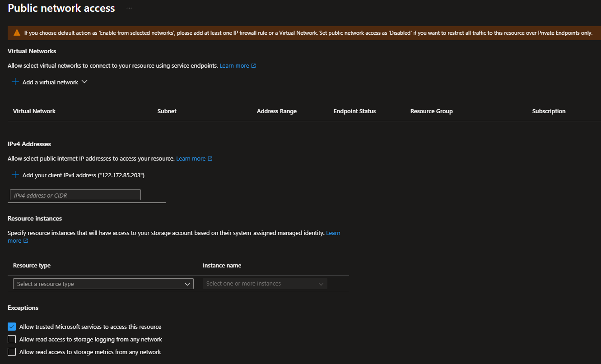Click the Virtual Network column header
Viewport: 601px width, 364px height.
34,111
